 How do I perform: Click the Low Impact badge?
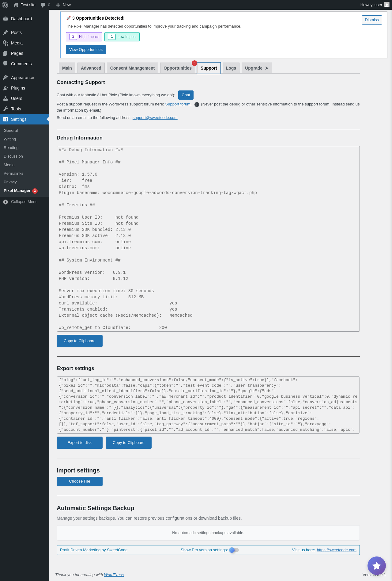tap(122, 37)
